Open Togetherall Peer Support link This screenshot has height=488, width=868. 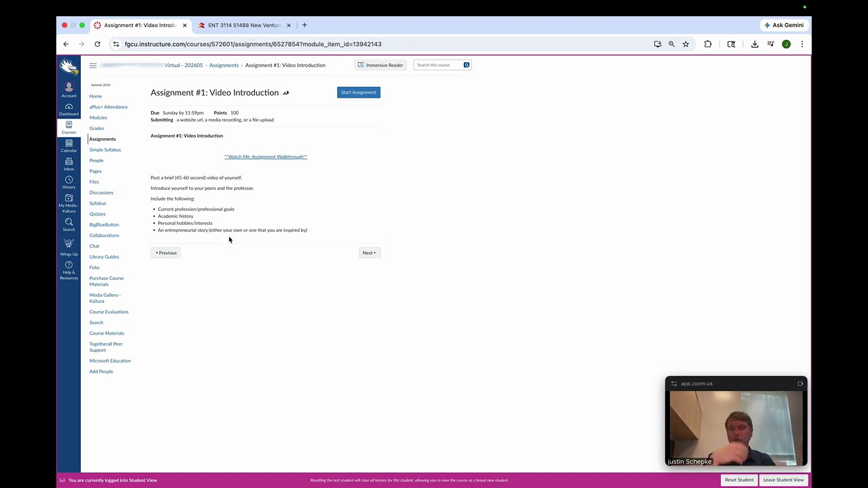coord(106,347)
